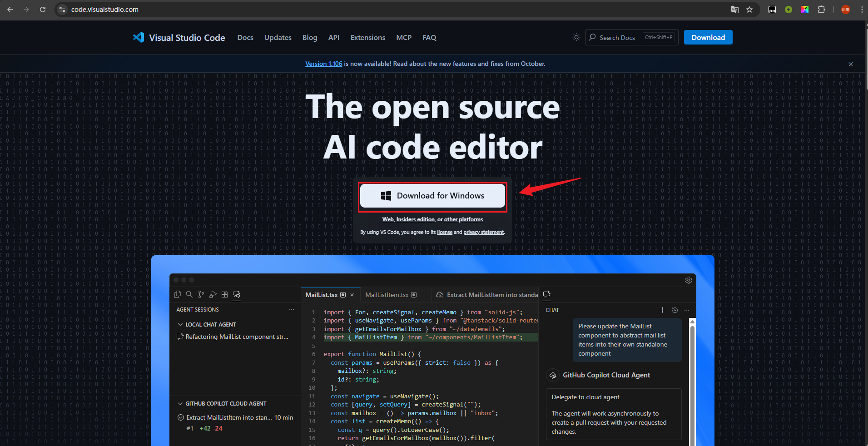Screen dimensions: 868x446
Task: Click the Download for Windows button
Action: (x=432, y=196)
